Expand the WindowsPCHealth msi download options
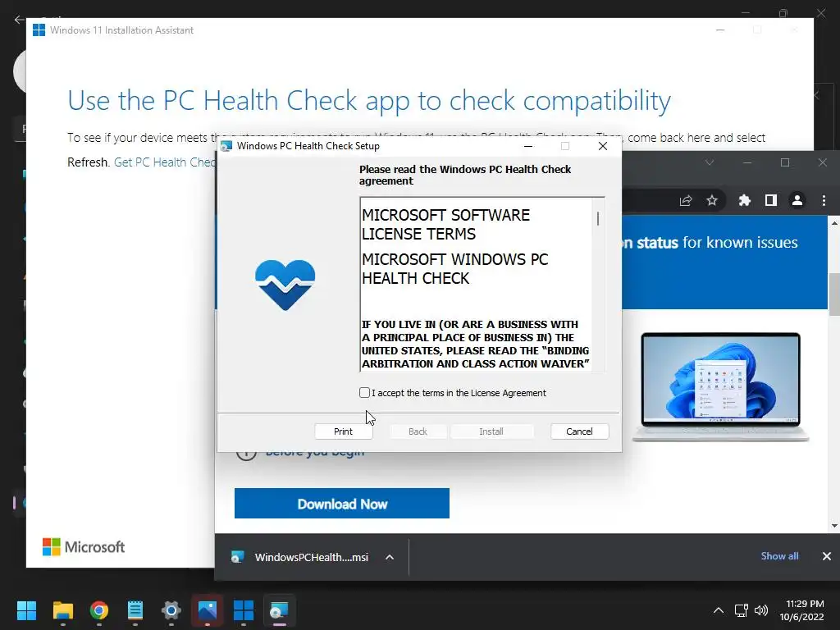This screenshot has height=630, width=840. (x=390, y=557)
